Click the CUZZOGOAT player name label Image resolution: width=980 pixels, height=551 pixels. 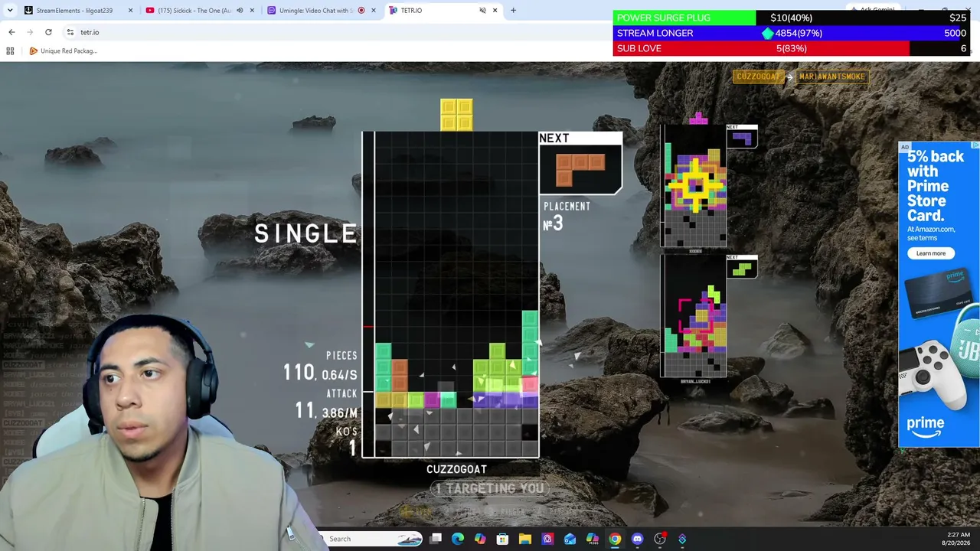[x=456, y=469]
